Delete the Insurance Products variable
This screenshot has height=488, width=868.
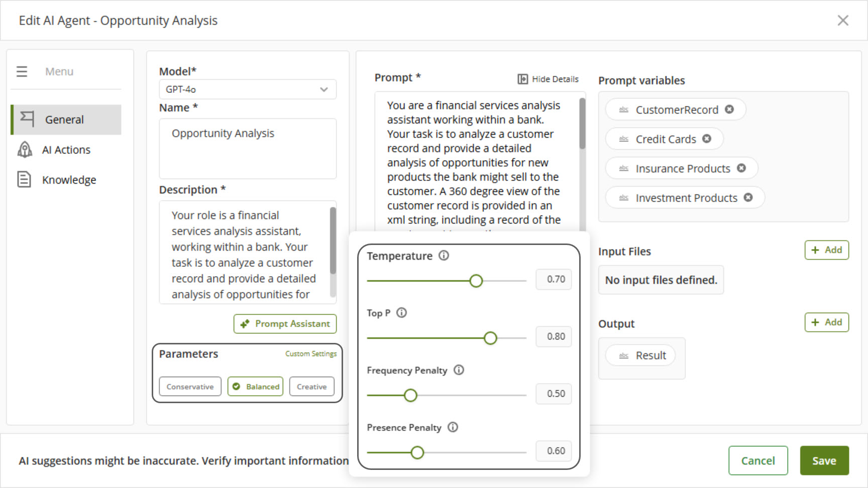tap(741, 168)
